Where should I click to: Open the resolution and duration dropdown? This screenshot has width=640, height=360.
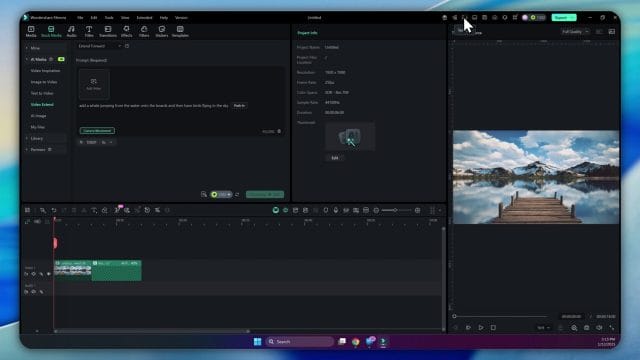(96, 142)
